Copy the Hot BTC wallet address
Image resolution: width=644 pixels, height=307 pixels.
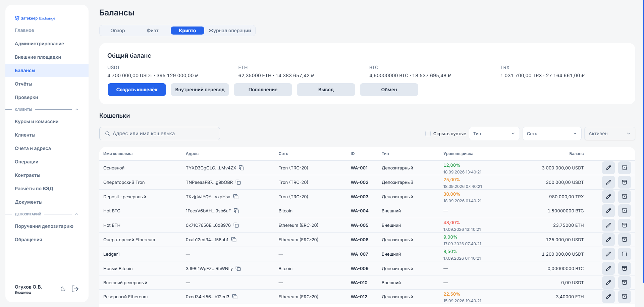(x=236, y=211)
